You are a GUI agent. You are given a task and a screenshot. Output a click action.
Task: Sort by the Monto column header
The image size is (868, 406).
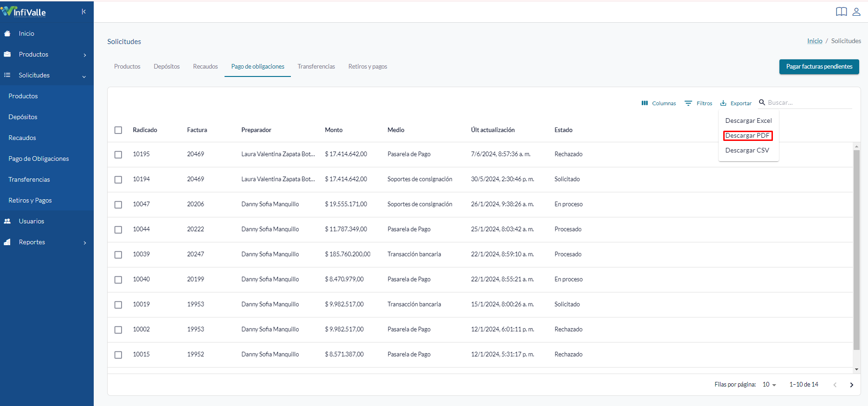tap(334, 130)
